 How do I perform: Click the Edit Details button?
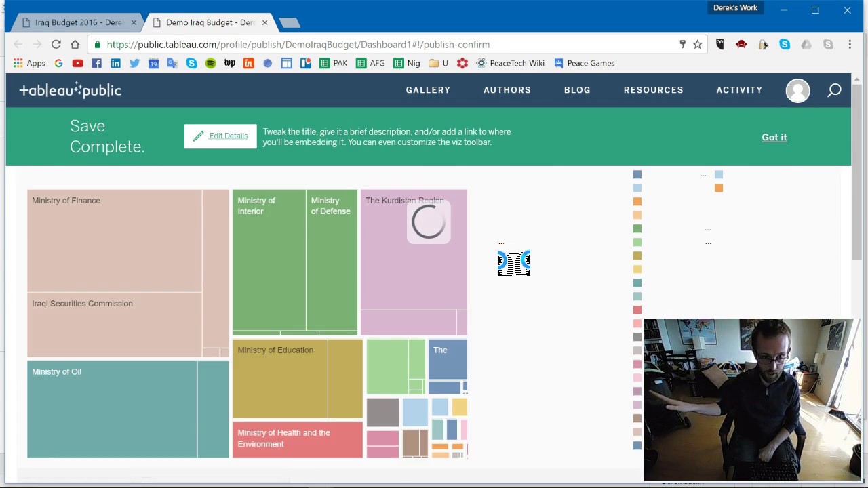click(220, 136)
